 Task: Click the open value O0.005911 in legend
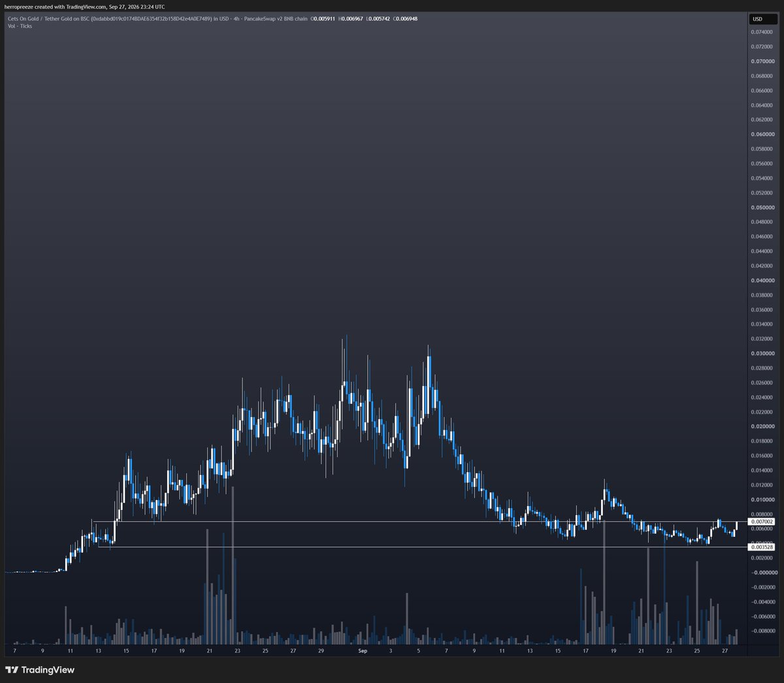323,18
